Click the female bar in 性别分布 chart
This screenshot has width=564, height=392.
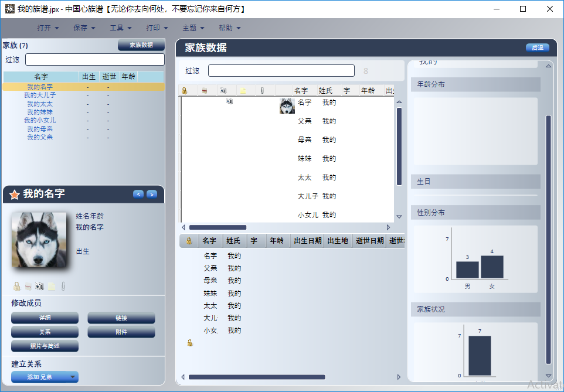pos(492,267)
